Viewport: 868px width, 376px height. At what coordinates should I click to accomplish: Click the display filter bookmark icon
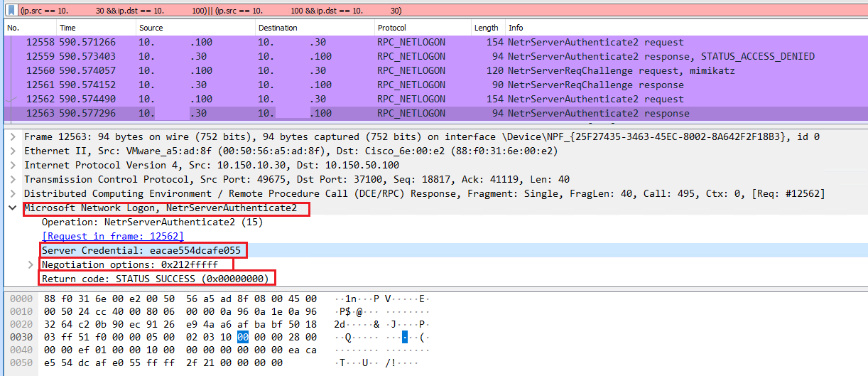[11, 11]
